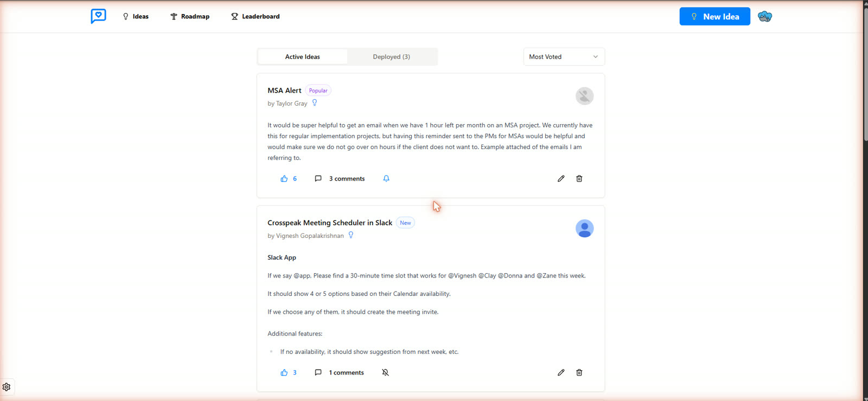Screen dimensions: 868x401
Task: Switch to the Active Ideas tab
Action: (x=303, y=56)
